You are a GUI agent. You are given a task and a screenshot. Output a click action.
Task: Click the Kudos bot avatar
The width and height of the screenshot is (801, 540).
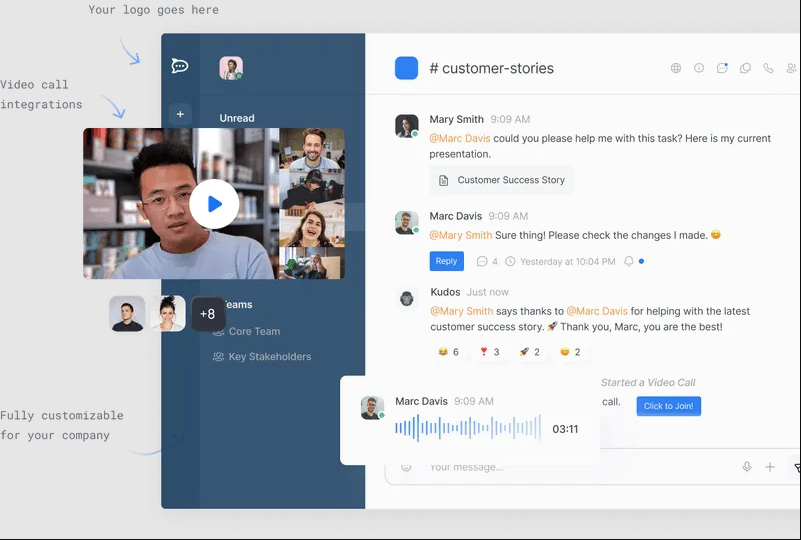(407, 298)
